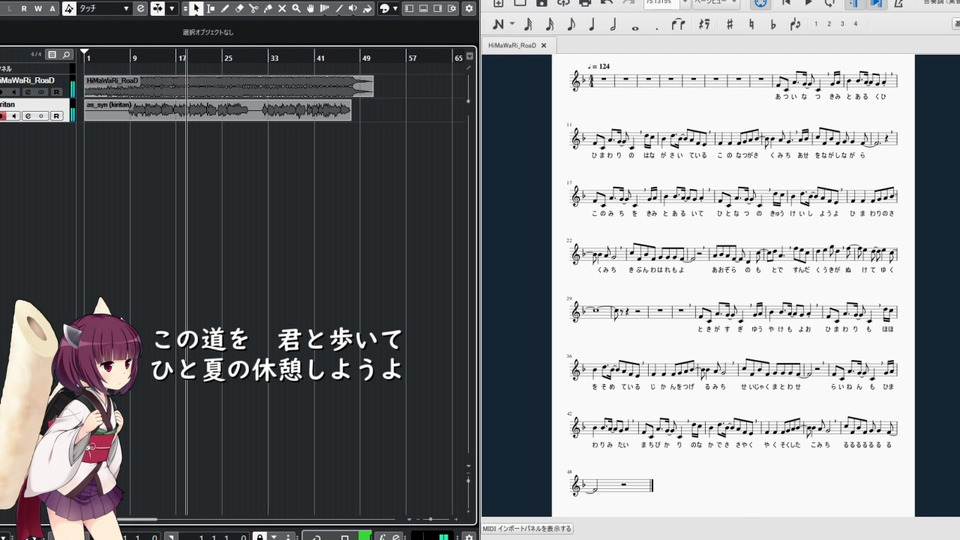The image size is (960, 540).
Task: Select the Eraser tool in Cubase toolbar
Action: point(240,9)
